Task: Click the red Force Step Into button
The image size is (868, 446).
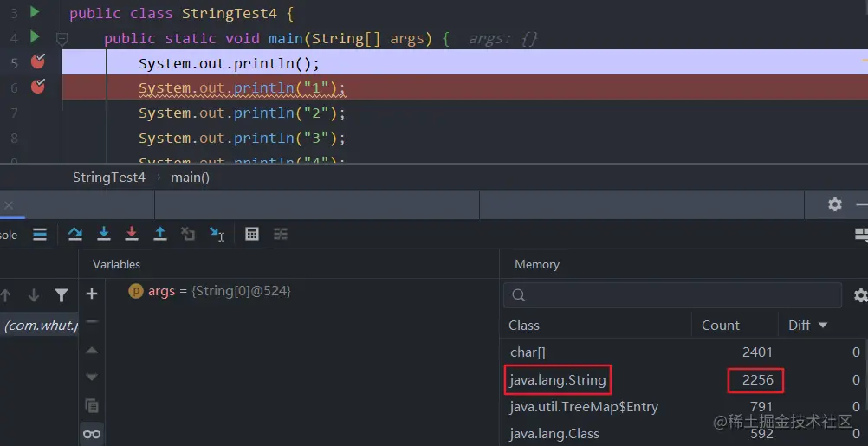Action: (131, 234)
